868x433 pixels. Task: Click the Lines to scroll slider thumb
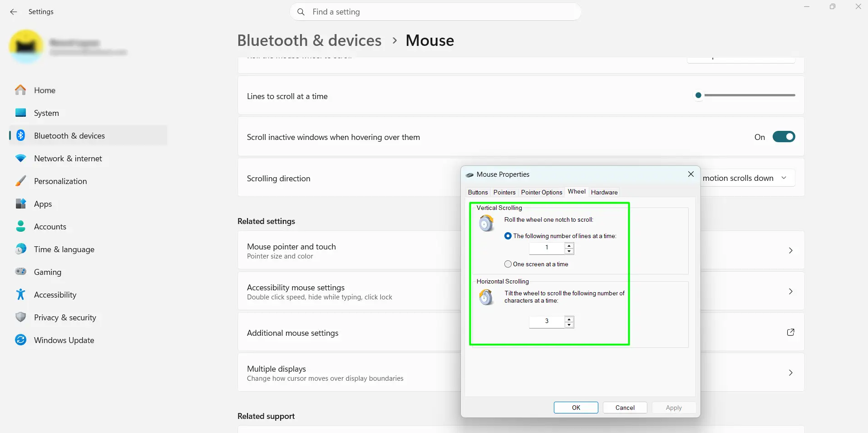pos(698,95)
